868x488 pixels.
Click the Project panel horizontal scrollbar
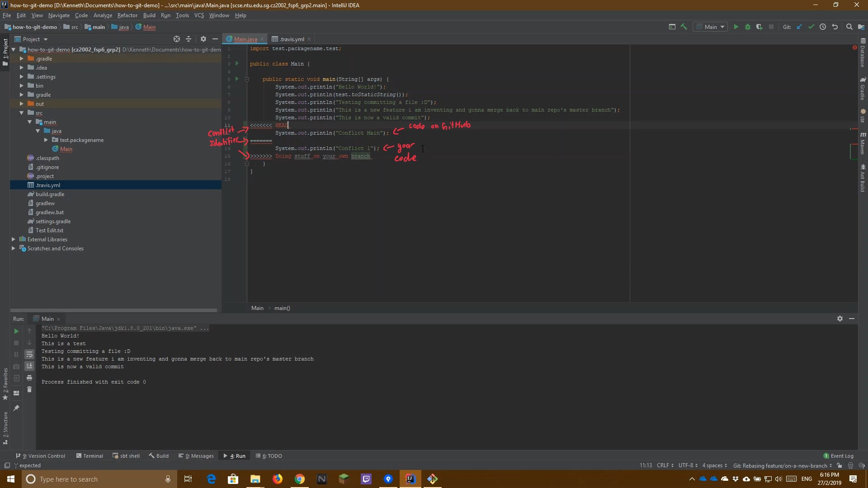pos(113,310)
